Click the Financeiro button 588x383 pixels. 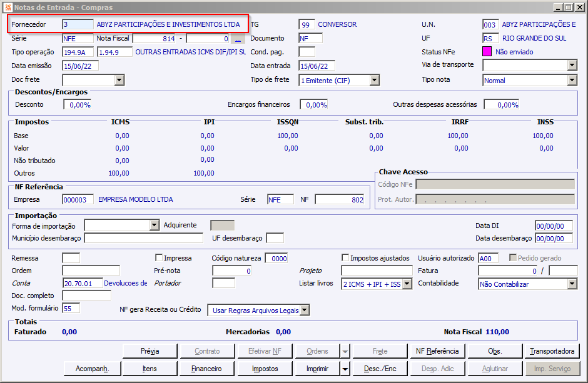click(206, 369)
